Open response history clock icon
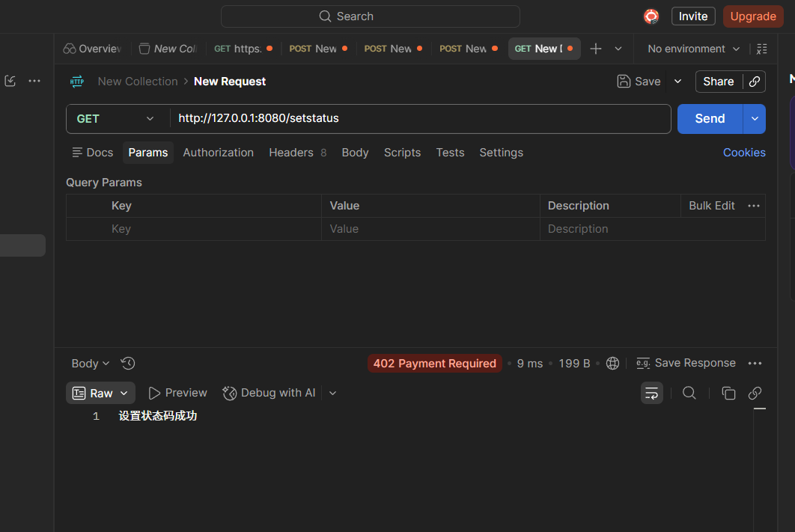The height and width of the screenshot is (532, 795). pyautogui.click(x=128, y=364)
